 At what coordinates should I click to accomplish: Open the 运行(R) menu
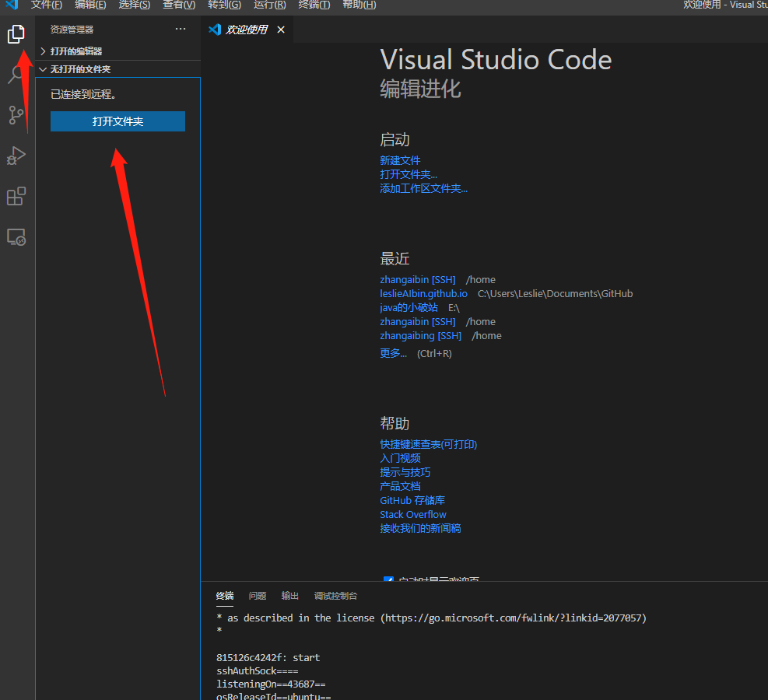pos(270,5)
